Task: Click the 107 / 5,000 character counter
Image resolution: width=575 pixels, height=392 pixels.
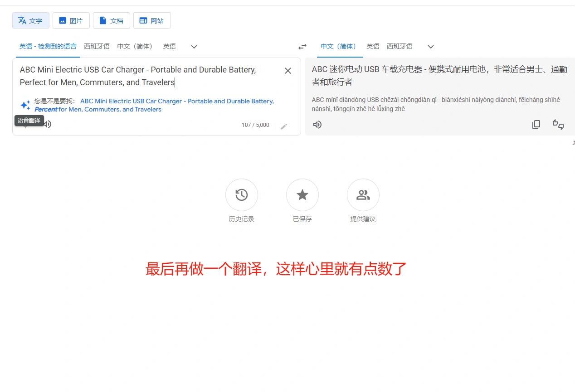Action: 255,125
